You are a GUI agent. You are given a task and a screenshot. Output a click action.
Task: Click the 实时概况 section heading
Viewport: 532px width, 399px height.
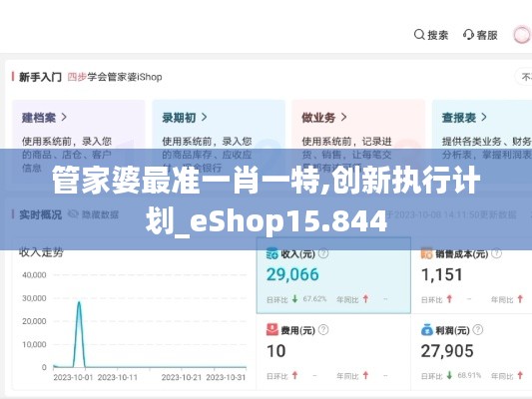40,214
